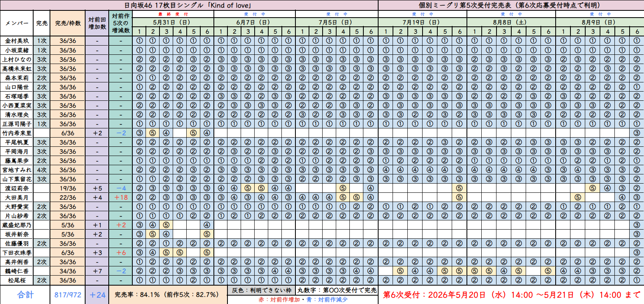Click member name 竹内希来里
This screenshot has width=644, height=304.
click(17, 133)
